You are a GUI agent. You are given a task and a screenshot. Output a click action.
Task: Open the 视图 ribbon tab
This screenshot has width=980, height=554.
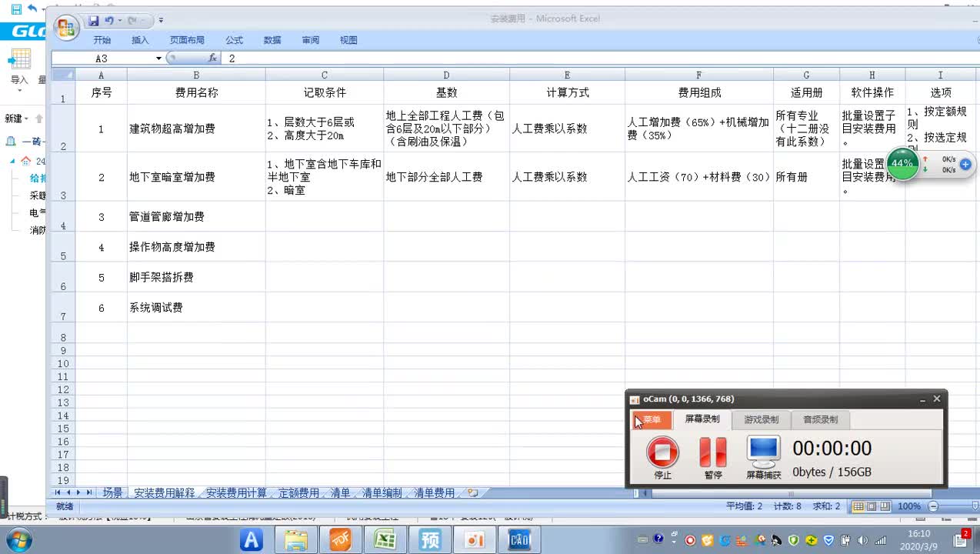(x=348, y=40)
